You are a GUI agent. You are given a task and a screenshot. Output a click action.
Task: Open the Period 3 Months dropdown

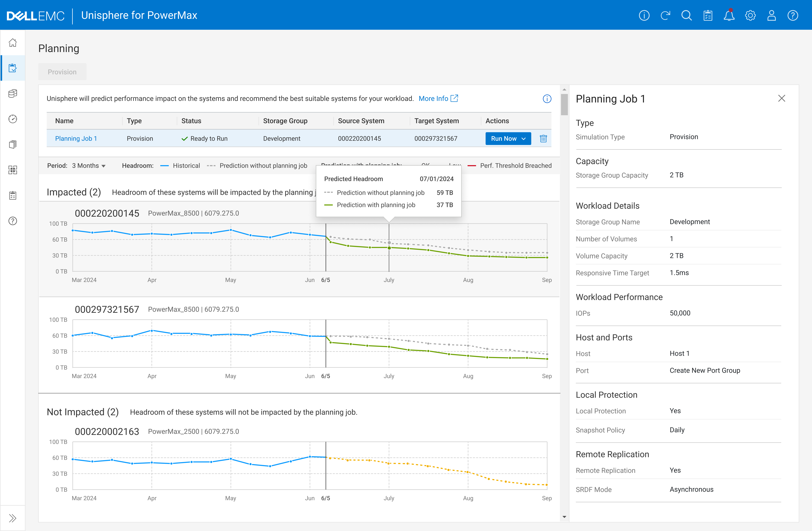coord(89,166)
